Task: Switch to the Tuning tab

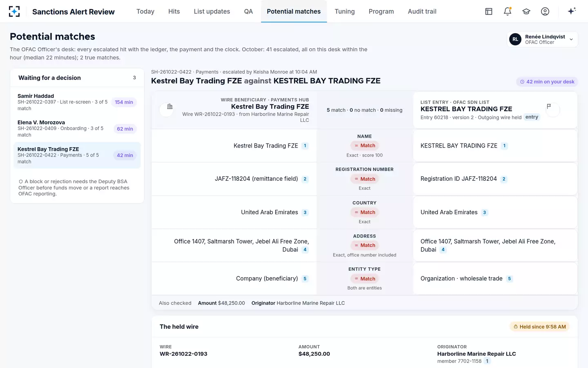Action: (x=345, y=11)
